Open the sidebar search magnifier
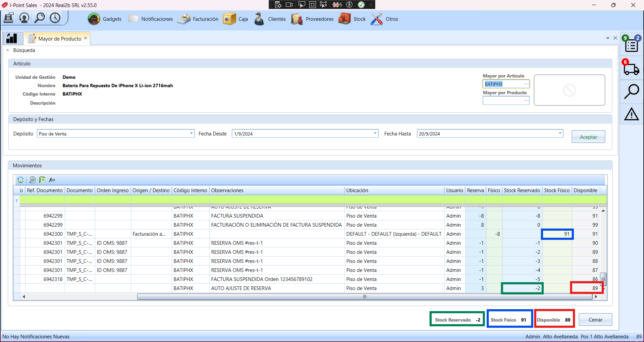 (632, 92)
